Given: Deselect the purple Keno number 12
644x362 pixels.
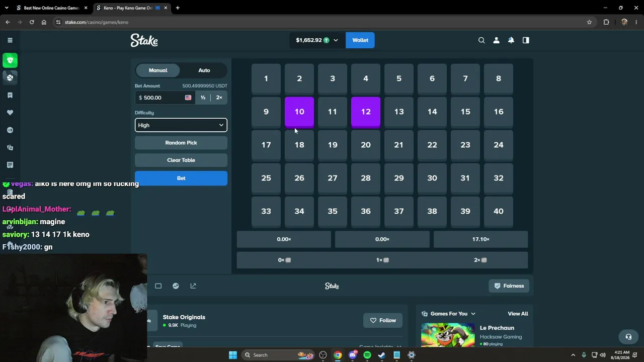Looking at the screenshot, I should click(x=366, y=112).
